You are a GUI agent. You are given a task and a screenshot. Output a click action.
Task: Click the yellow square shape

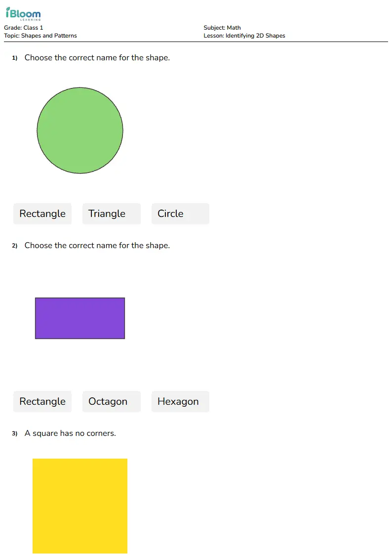tap(80, 506)
